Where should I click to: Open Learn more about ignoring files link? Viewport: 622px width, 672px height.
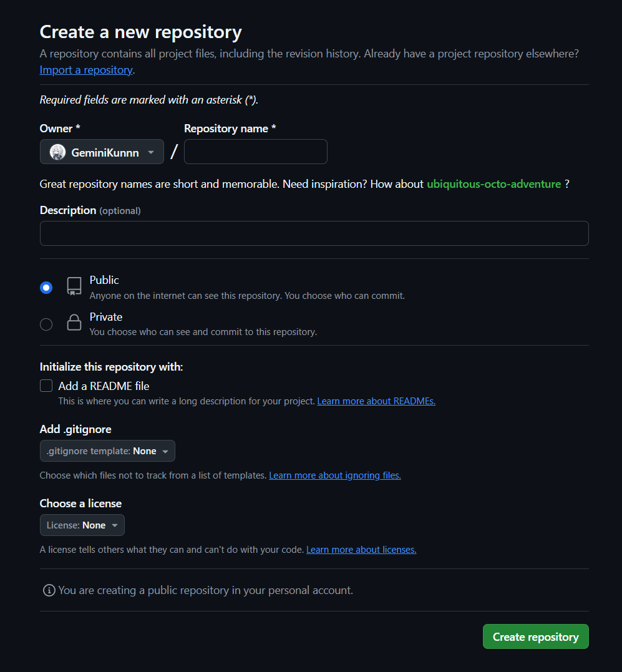[335, 475]
